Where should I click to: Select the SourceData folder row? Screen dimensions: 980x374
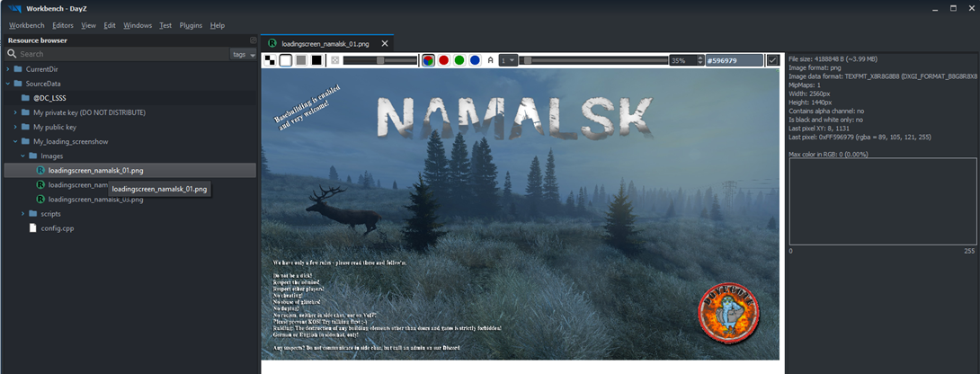pyautogui.click(x=130, y=84)
